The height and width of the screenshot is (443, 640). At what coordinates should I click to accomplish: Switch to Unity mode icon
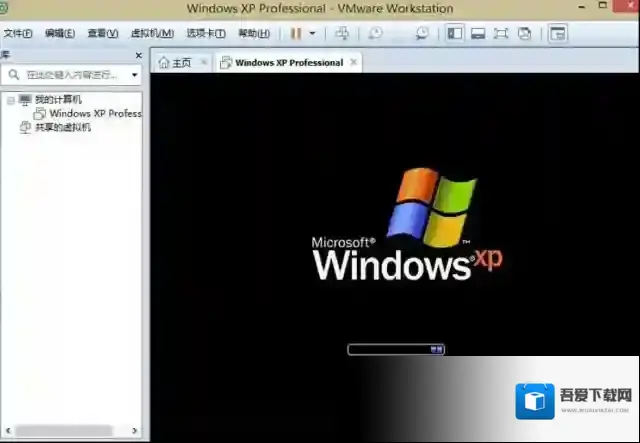524,33
